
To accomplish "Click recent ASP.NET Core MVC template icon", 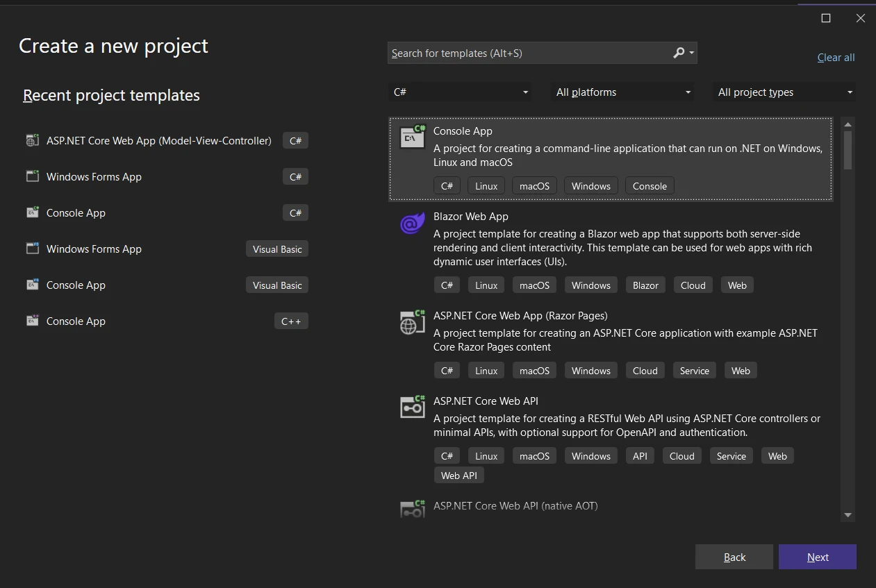I will (x=33, y=140).
